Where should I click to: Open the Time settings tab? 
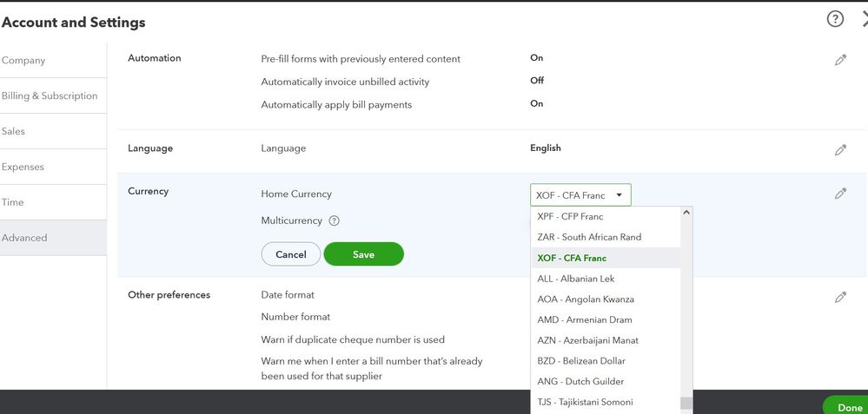13,202
